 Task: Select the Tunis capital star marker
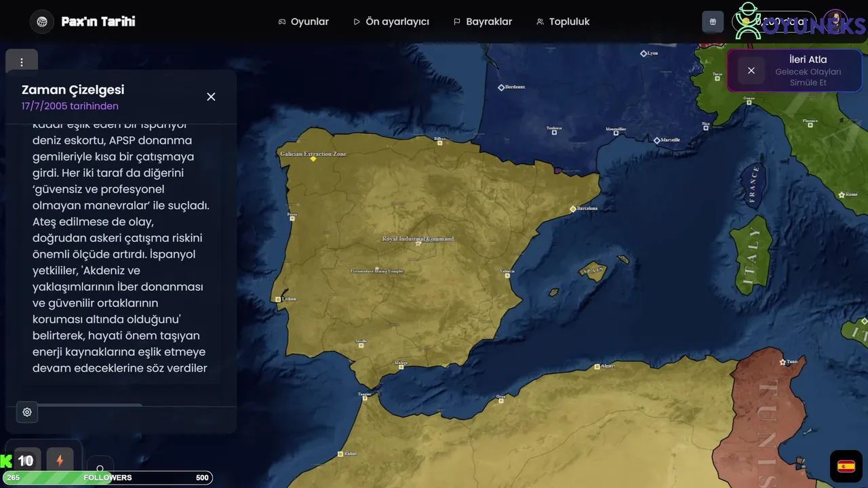[783, 362]
